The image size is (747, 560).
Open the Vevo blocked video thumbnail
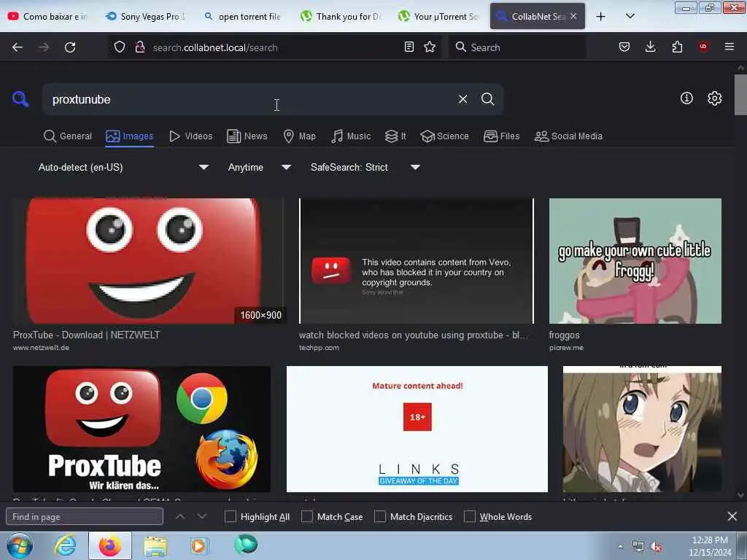[x=417, y=261]
